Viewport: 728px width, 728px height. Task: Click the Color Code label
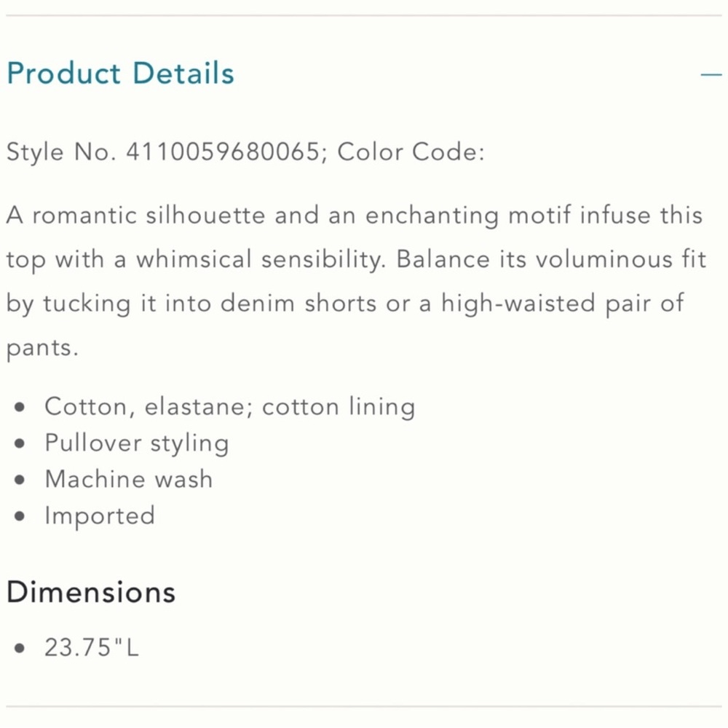click(x=411, y=152)
